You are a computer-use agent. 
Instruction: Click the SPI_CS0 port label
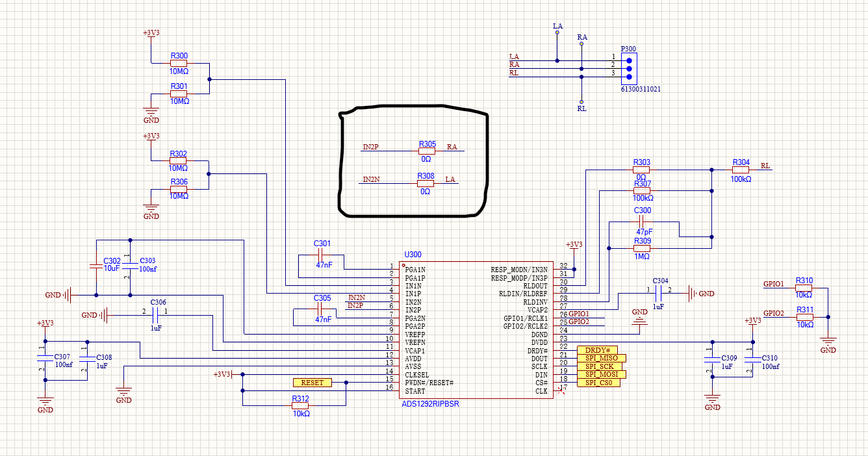tap(598, 383)
